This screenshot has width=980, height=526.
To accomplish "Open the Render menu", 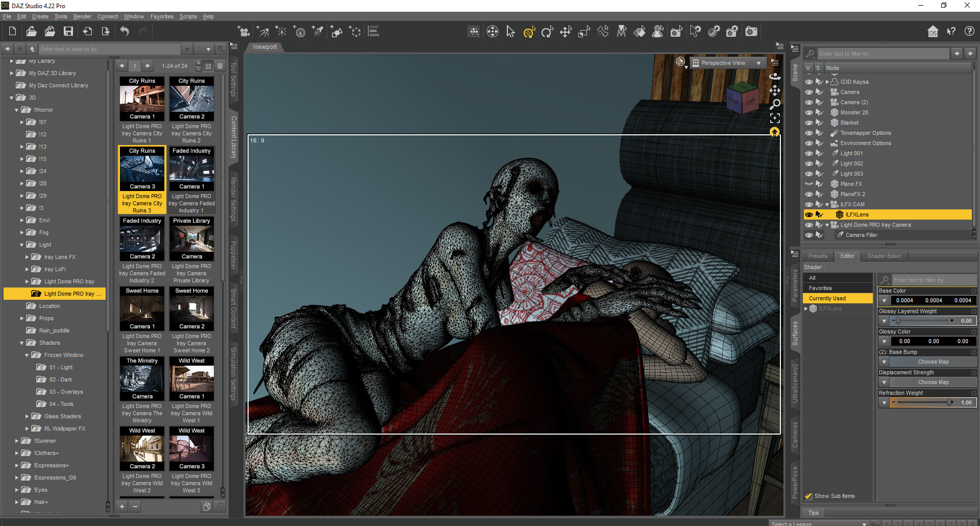I will point(82,16).
